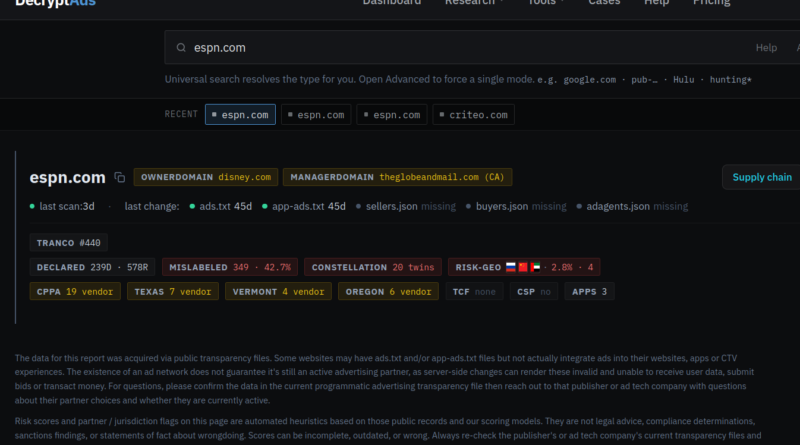Image resolution: width=800 pixels, height=445 pixels.
Task: Click the CPPA 19 vendor badge
Action: tap(75, 291)
